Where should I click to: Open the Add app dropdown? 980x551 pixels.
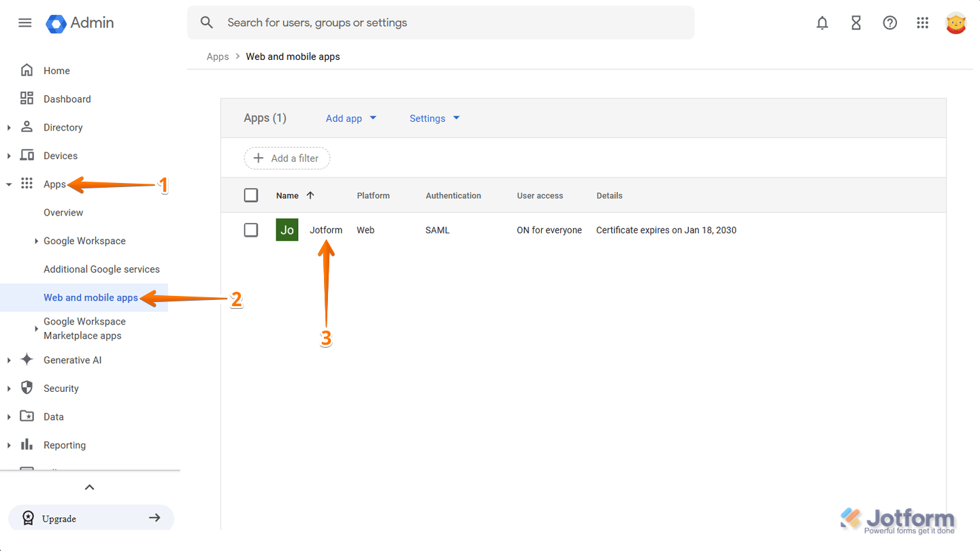pos(351,118)
